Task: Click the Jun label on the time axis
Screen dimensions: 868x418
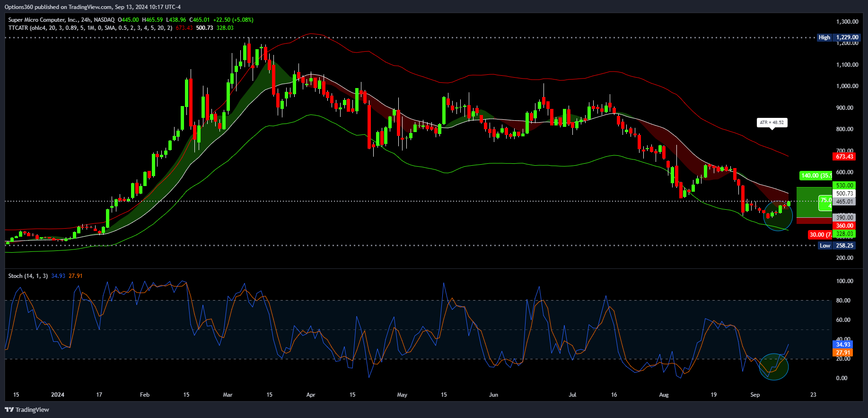Action: pyautogui.click(x=493, y=395)
